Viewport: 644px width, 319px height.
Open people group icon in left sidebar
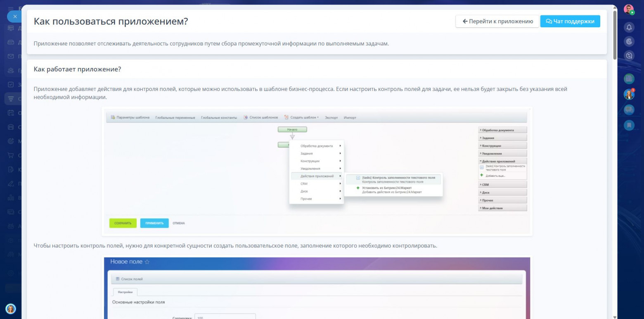[11, 70]
